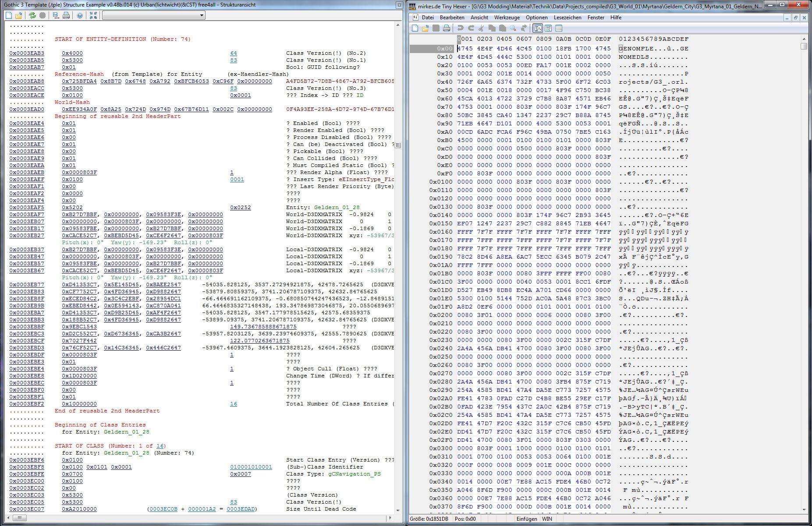Click value link 0x725BFDA4
The height and width of the screenshot is (526, 812).
click(79, 81)
